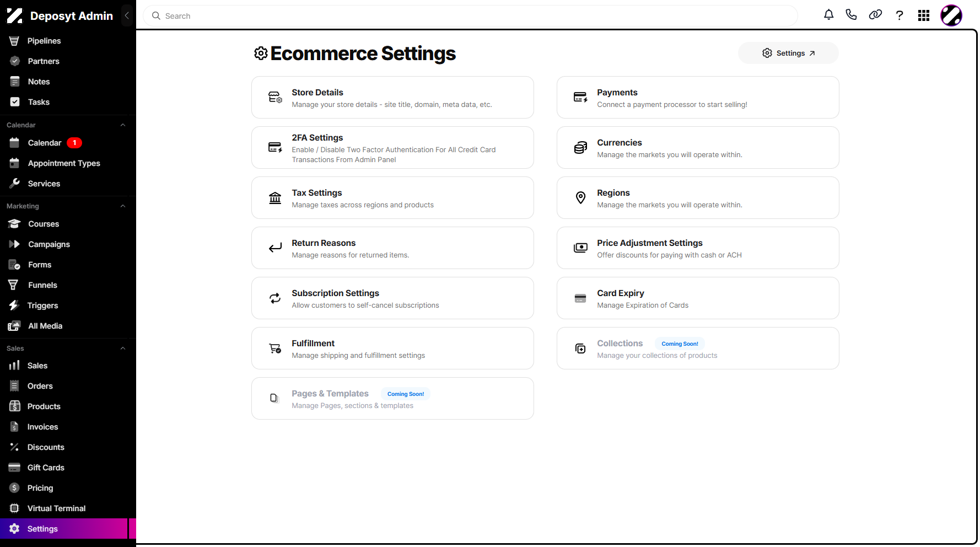Image resolution: width=980 pixels, height=547 pixels.
Task: Click the All Media icon
Action: (15, 326)
